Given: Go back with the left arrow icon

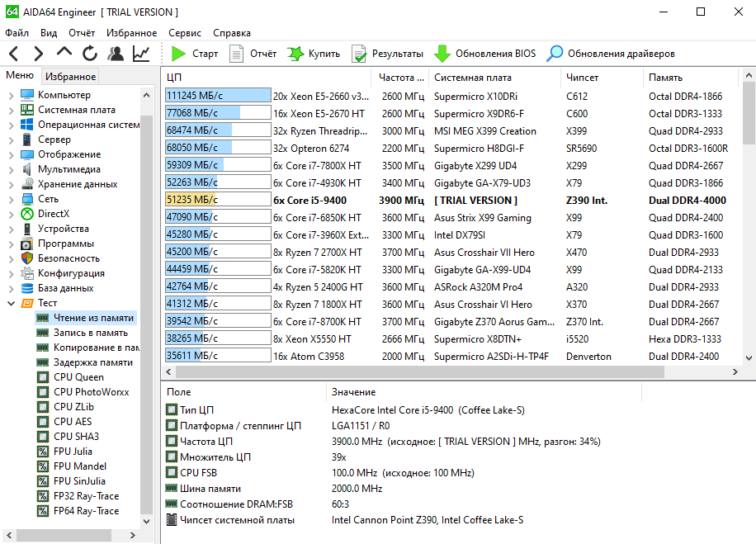Looking at the screenshot, I should coord(13,54).
